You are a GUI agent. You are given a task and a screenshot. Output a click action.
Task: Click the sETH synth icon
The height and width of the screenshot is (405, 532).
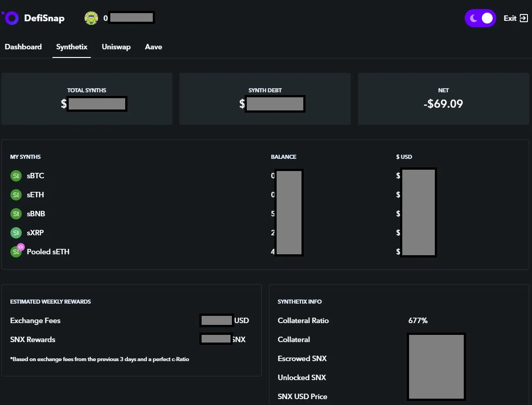(16, 195)
